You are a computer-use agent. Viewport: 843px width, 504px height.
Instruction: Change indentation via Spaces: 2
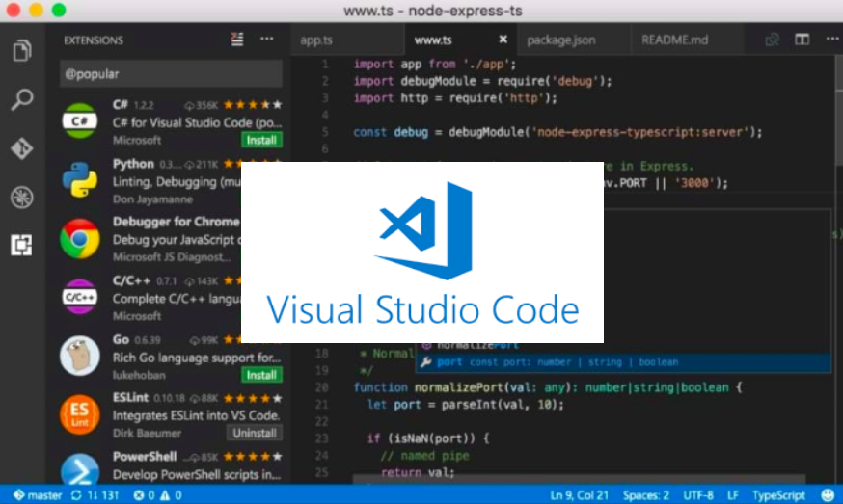[645, 495]
